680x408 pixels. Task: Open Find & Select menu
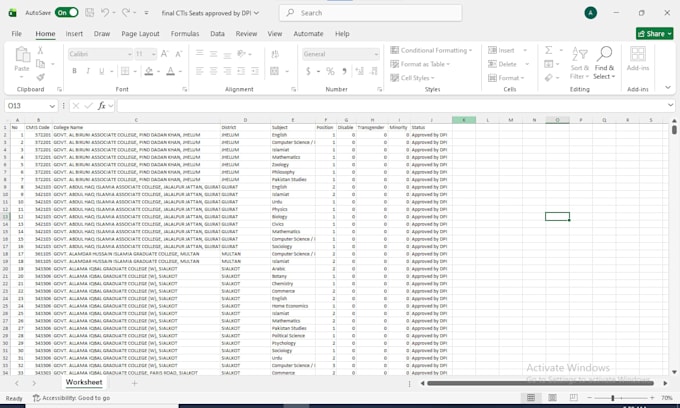coord(604,63)
